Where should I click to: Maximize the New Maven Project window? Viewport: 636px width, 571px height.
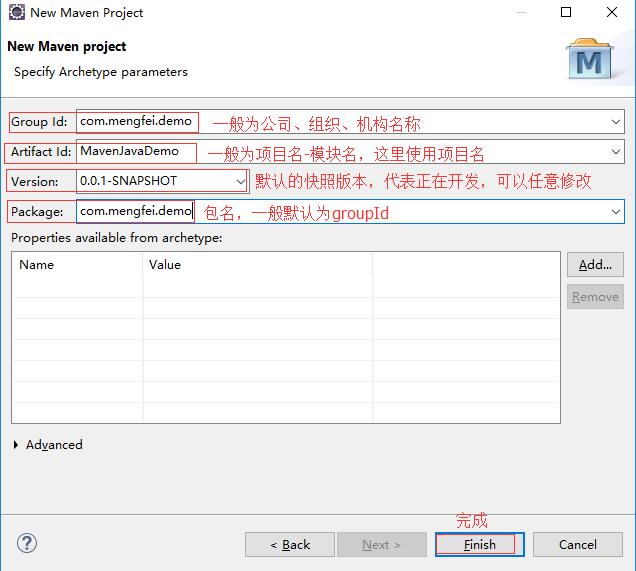pos(566,12)
